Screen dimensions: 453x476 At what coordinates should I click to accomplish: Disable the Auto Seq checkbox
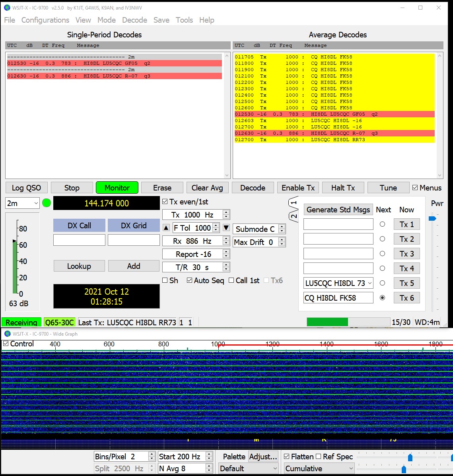pos(190,281)
